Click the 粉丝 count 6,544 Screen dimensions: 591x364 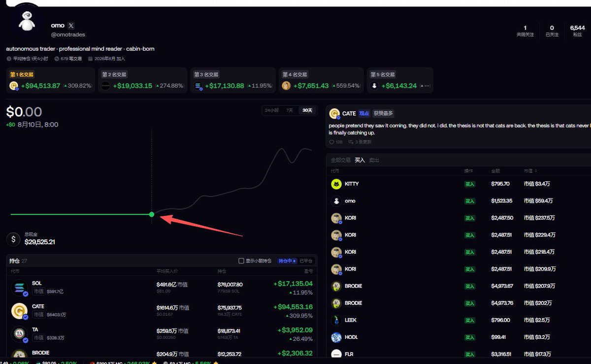pyautogui.click(x=577, y=28)
